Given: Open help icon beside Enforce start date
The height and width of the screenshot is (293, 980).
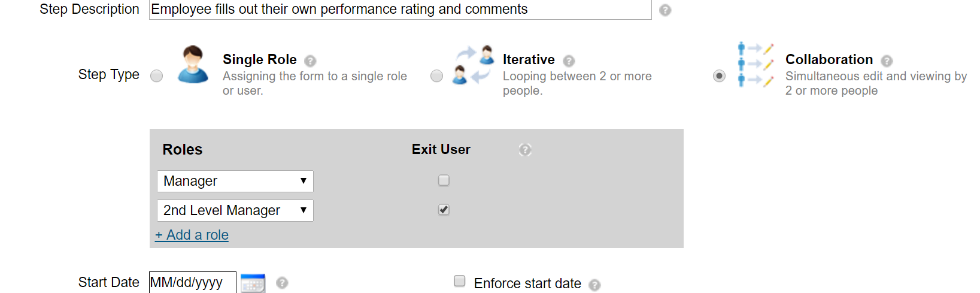Looking at the screenshot, I should click(x=594, y=285).
